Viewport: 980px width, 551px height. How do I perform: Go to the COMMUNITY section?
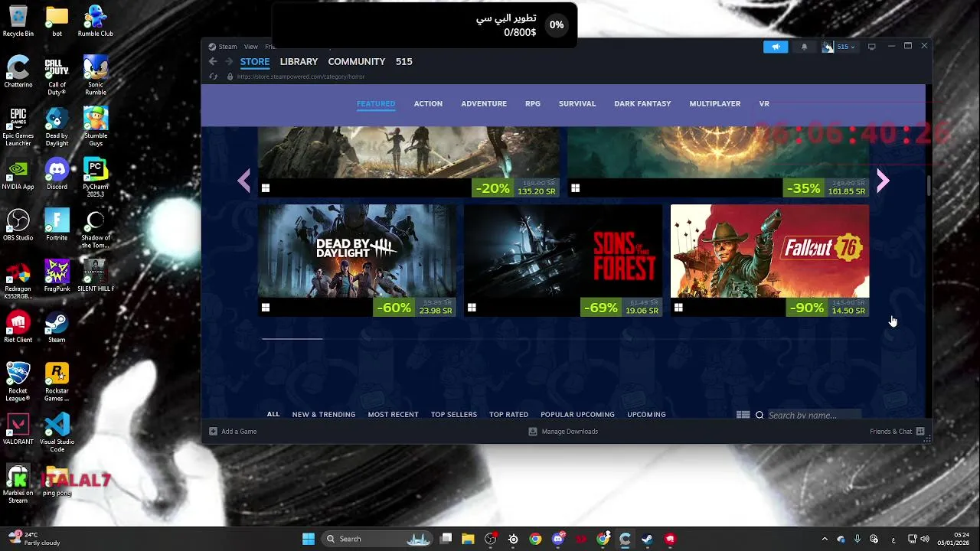tap(357, 61)
